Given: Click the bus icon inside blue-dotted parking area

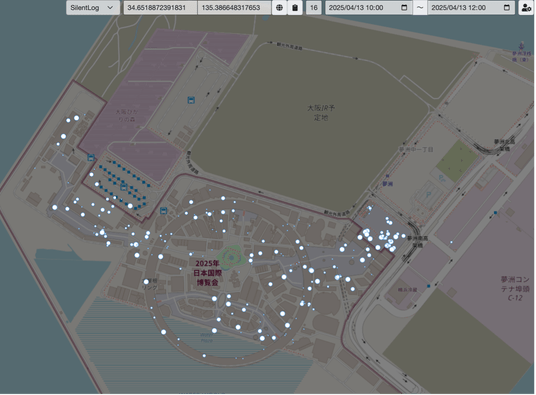Looking at the screenshot, I should pos(124,187).
